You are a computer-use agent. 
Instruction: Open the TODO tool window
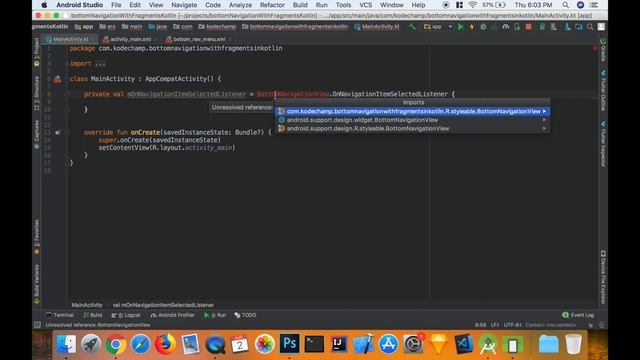[x=245, y=315]
